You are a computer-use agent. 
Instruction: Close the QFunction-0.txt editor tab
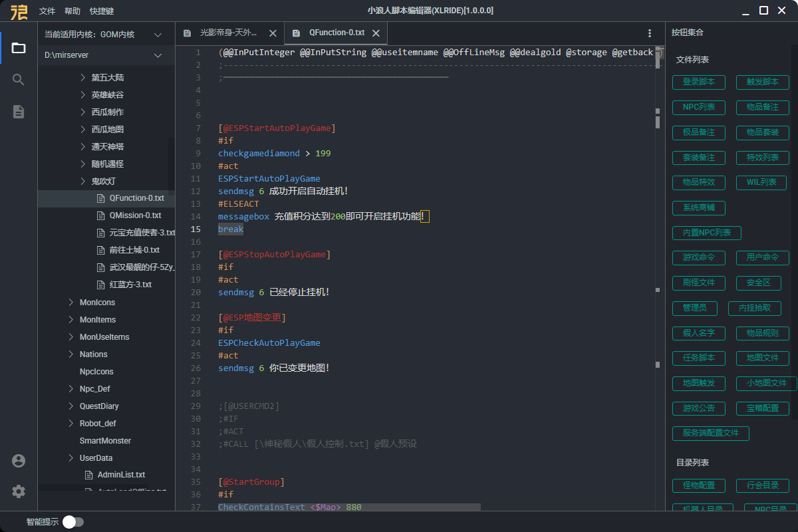376,33
